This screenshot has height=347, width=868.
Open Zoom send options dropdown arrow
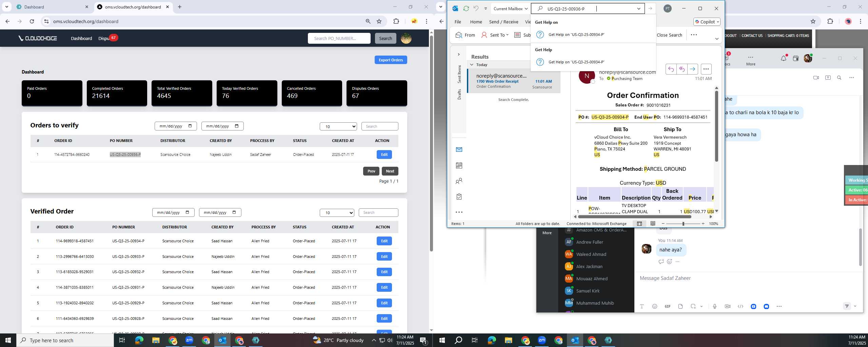click(855, 306)
